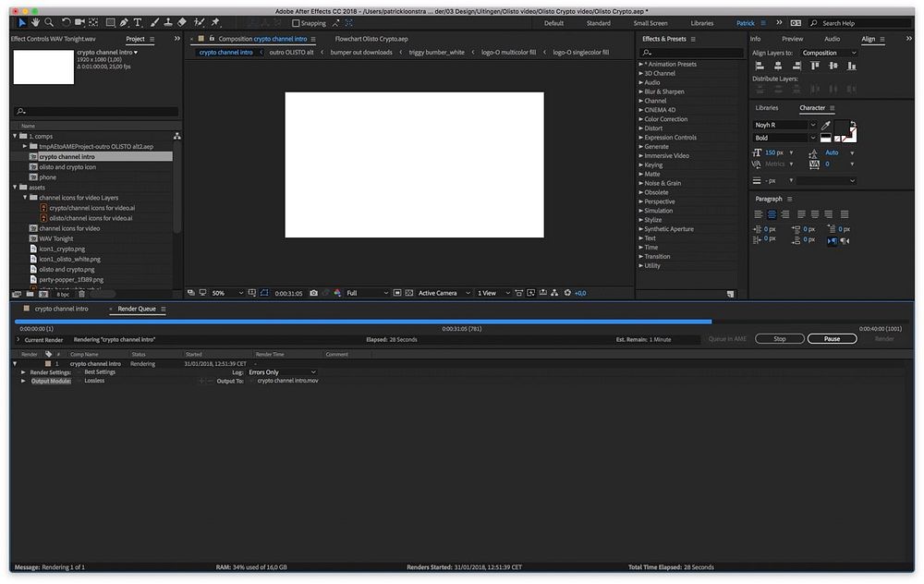
Task: Pause the current render
Action: pos(832,339)
